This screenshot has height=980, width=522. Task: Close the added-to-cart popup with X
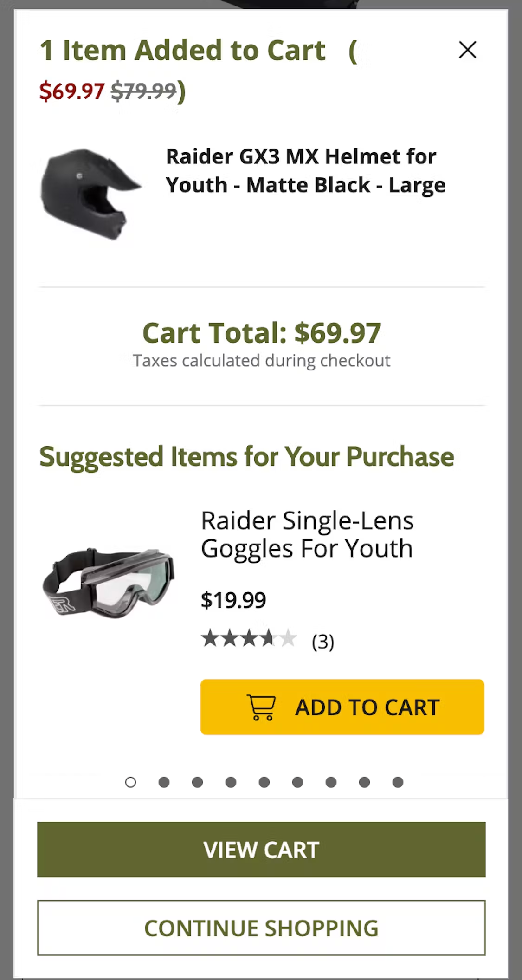coord(467,50)
